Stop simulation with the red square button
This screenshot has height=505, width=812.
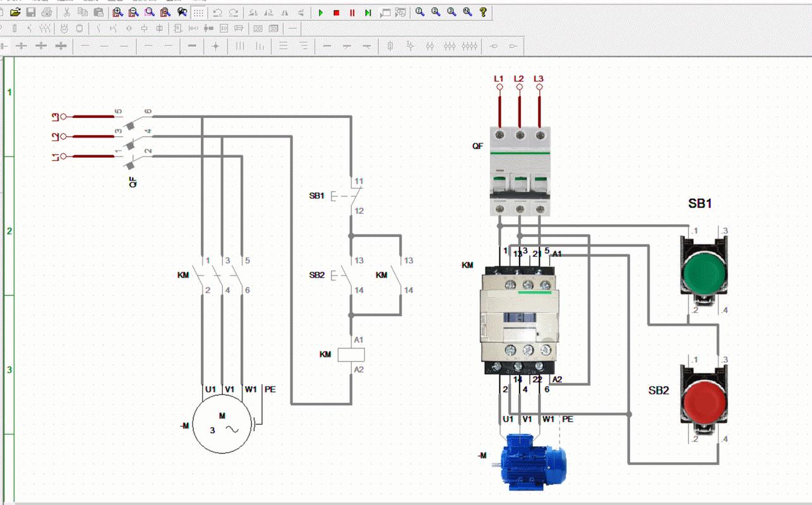tap(337, 13)
